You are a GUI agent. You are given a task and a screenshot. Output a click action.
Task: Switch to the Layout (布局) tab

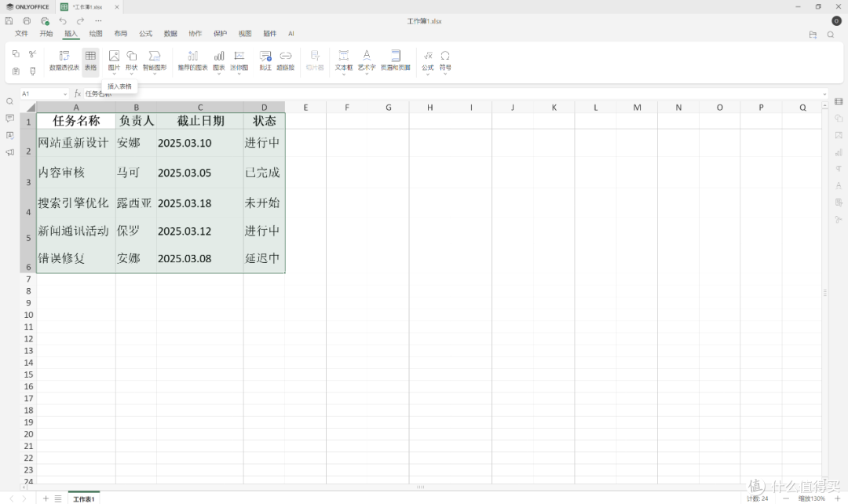pyautogui.click(x=121, y=34)
